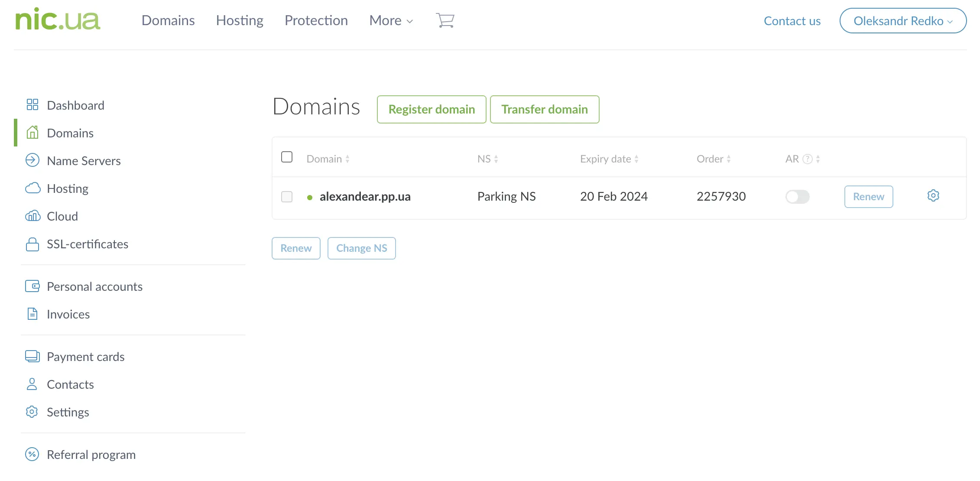Click the Referral program percent icon
Image resolution: width=980 pixels, height=481 pixels.
[x=32, y=454]
